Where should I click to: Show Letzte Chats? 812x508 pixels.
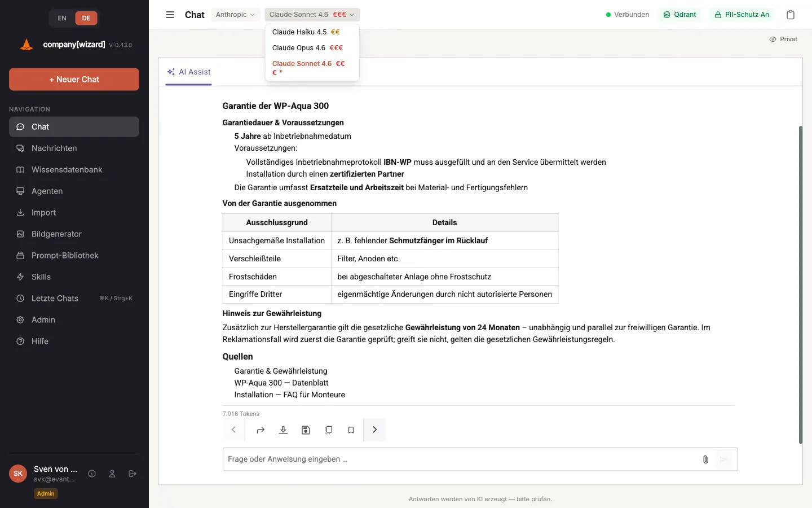pos(74,299)
